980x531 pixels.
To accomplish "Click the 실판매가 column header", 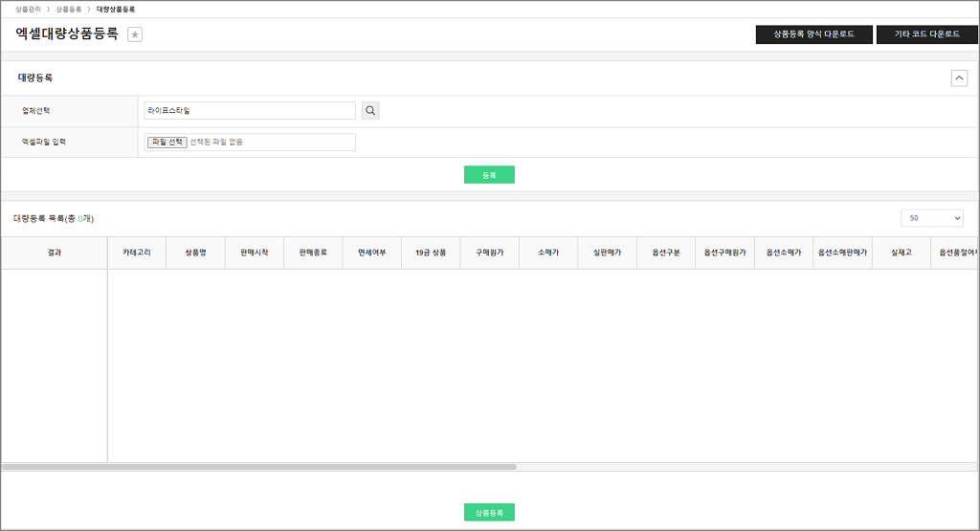I will [607, 254].
